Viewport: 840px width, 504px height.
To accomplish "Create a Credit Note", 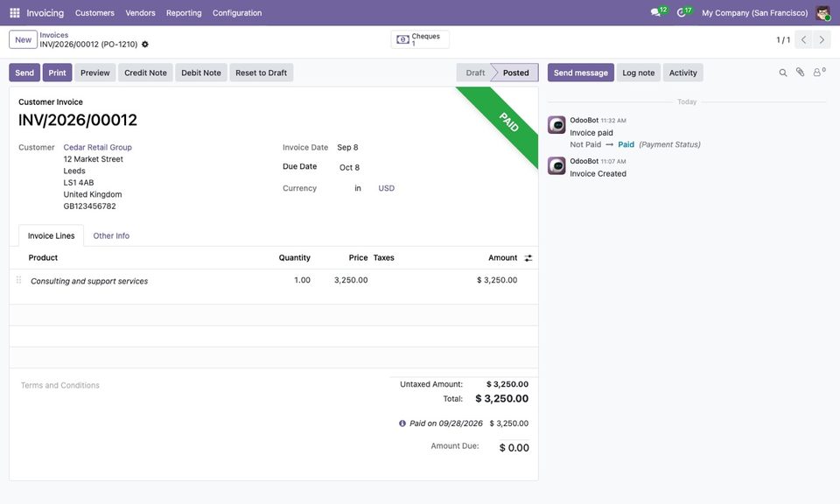I will (146, 73).
